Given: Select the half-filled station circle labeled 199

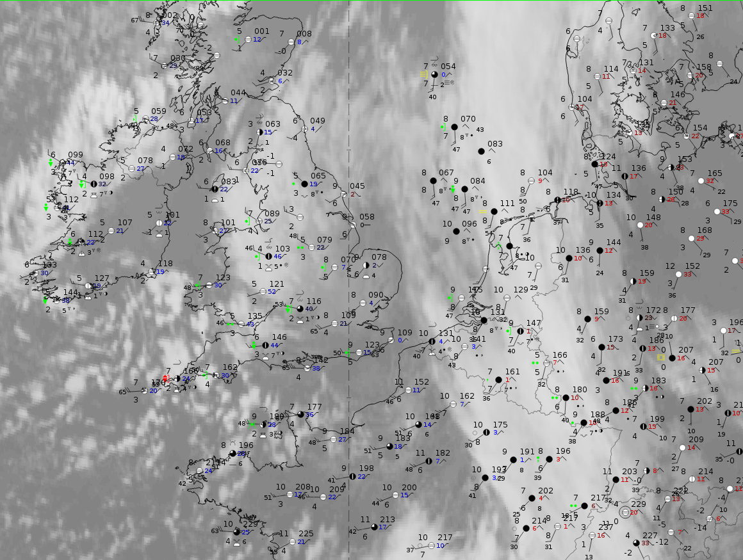Looking at the screenshot, I should (x=642, y=427).
